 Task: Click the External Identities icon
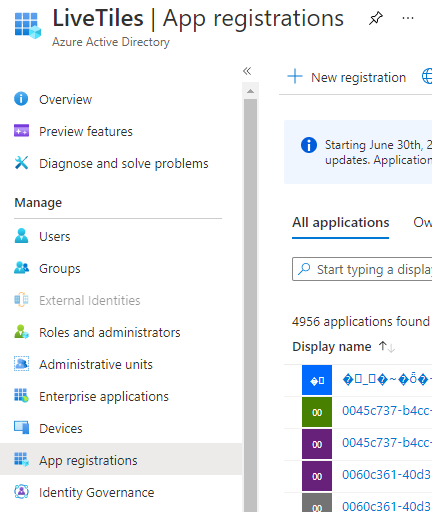[x=21, y=300]
